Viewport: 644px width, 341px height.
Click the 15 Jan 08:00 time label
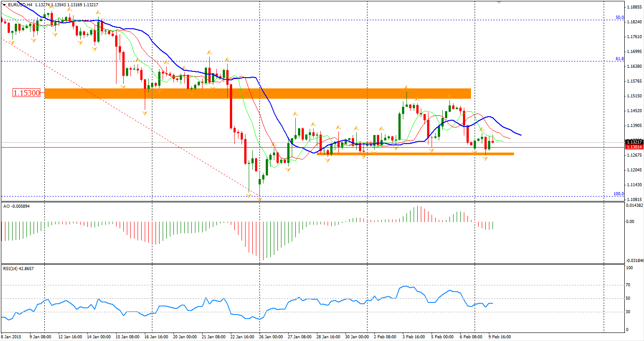[x=128, y=336]
